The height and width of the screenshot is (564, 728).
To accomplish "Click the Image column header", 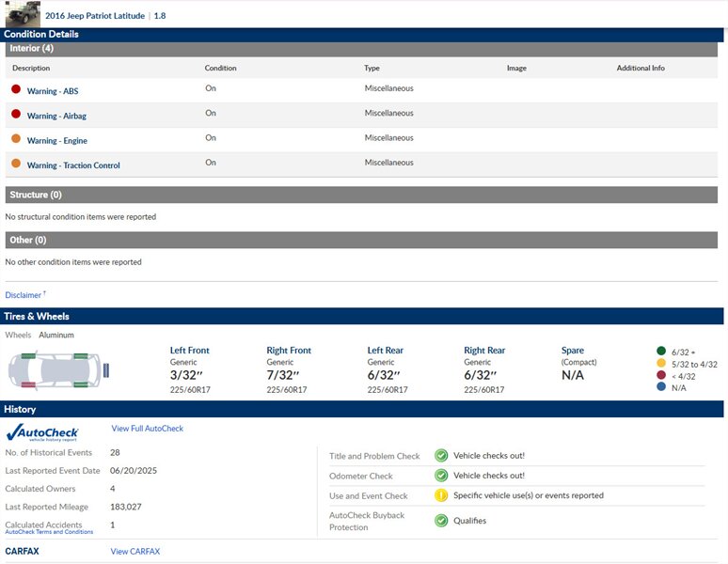I will click(x=516, y=69).
